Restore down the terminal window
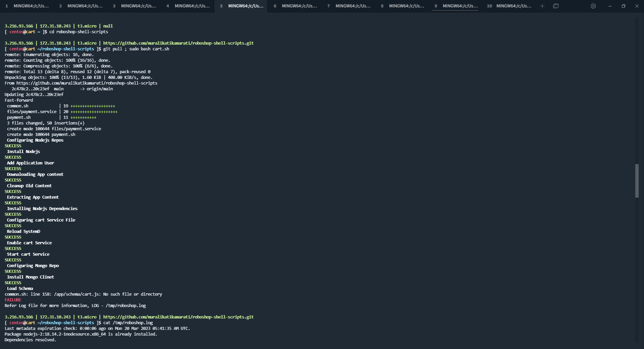Screen dimensions: 644x349 pos(624,6)
